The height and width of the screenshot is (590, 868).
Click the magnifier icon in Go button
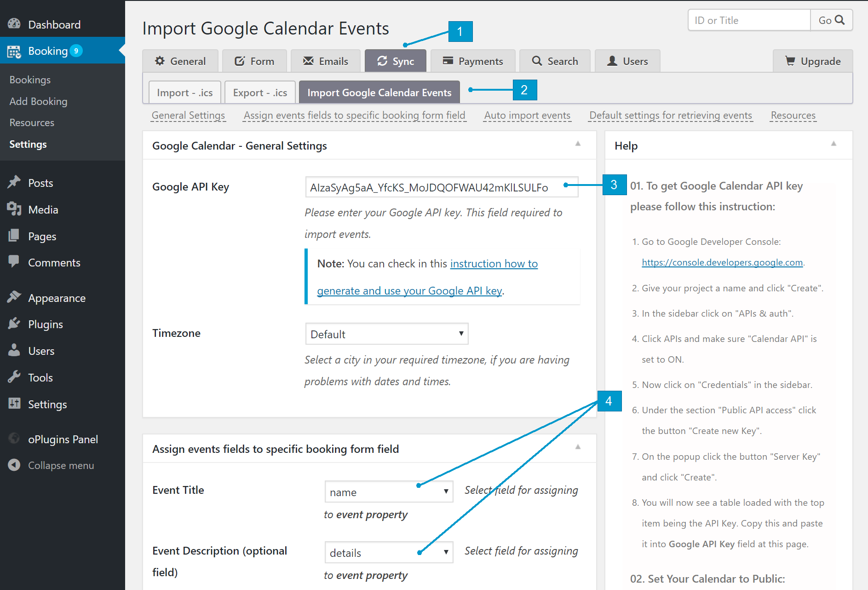[x=840, y=20]
